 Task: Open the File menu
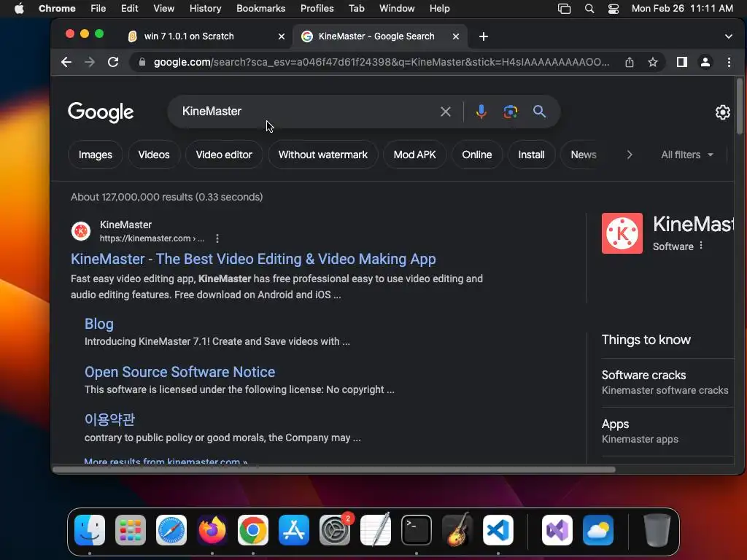coord(98,9)
